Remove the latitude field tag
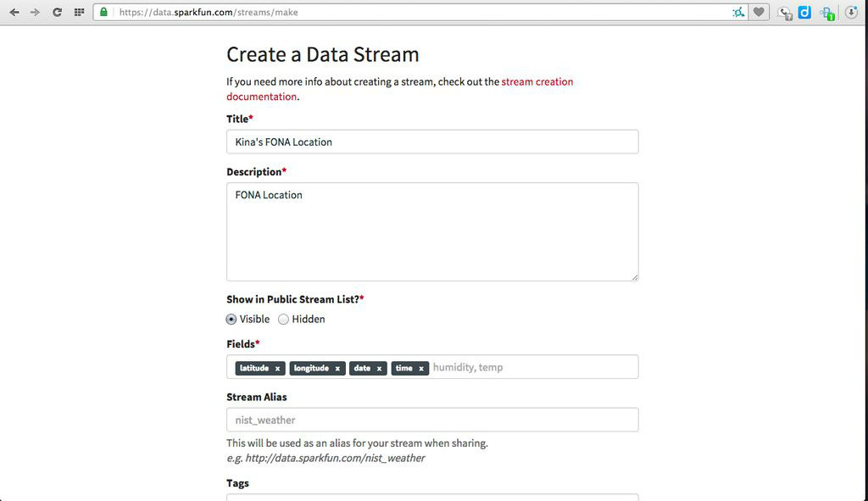 pos(277,369)
